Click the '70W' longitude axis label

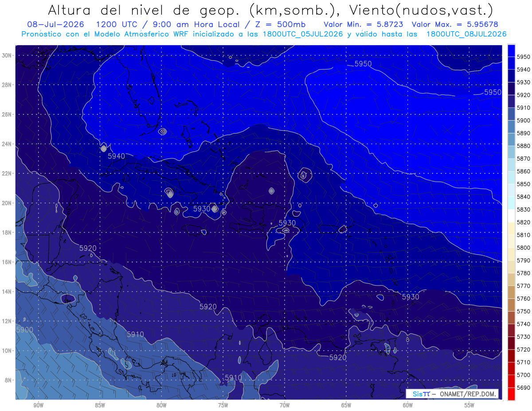[285, 406]
